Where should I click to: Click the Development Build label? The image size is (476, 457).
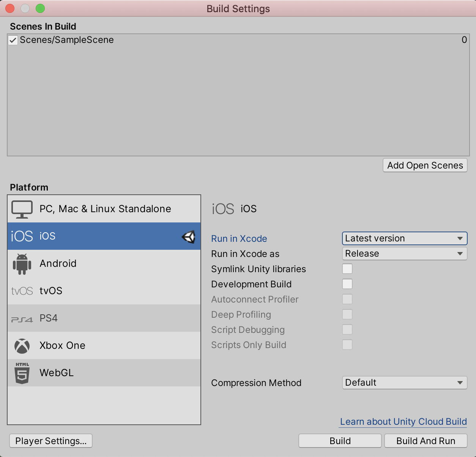(251, 284)
